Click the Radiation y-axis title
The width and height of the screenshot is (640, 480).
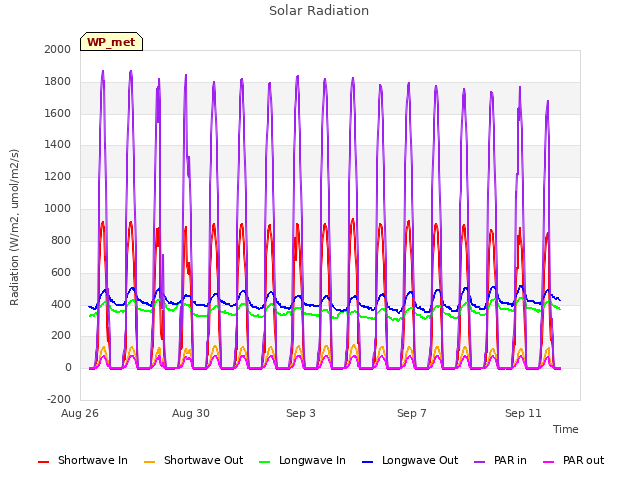pos(14,227)
